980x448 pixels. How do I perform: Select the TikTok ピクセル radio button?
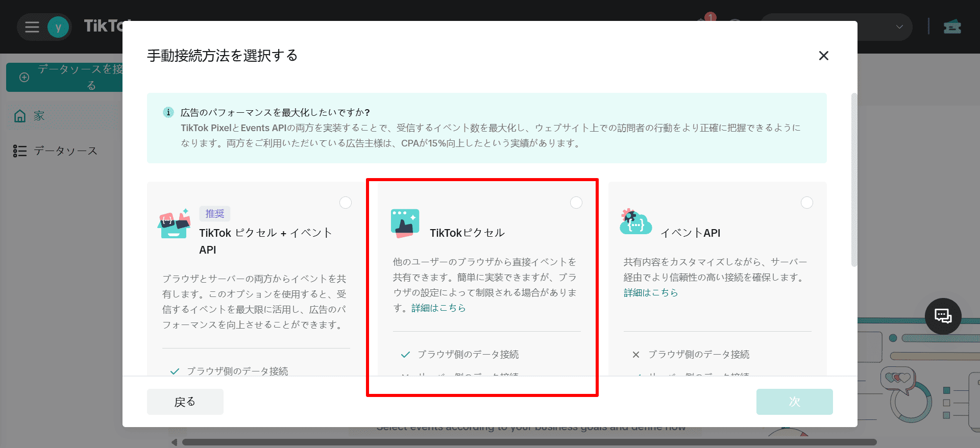tap(576, 203)
